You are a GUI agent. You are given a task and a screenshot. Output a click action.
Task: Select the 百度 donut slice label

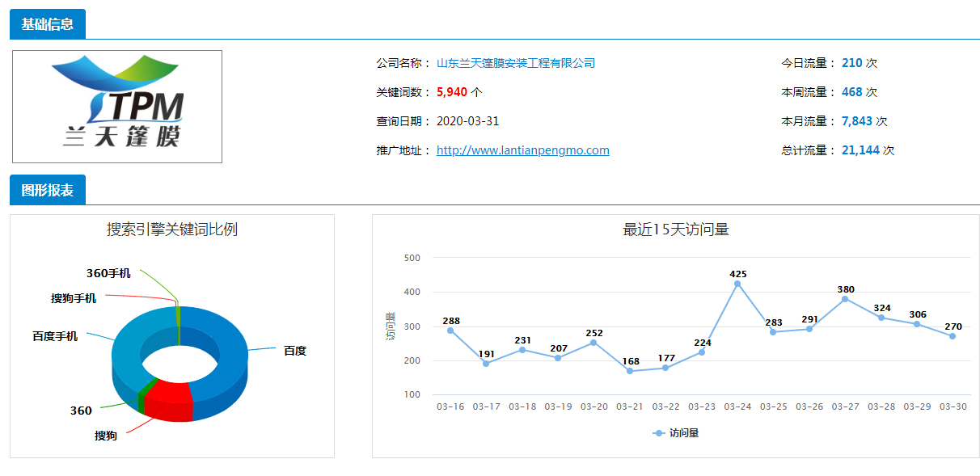tap(294, 351)
